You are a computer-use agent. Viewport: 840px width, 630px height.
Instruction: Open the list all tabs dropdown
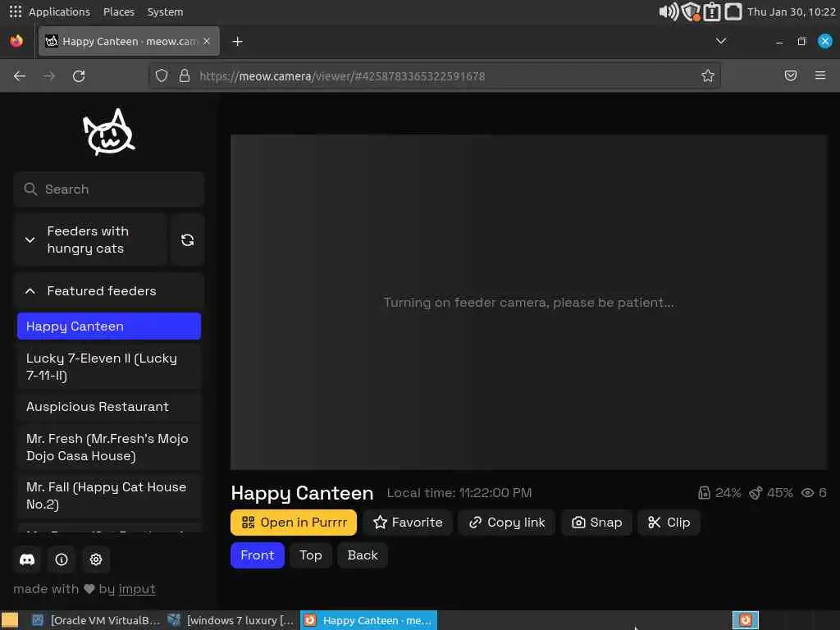click(720, 41)
